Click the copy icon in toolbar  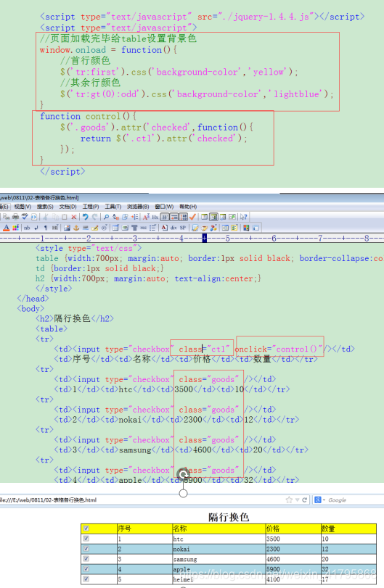[55, 217]
